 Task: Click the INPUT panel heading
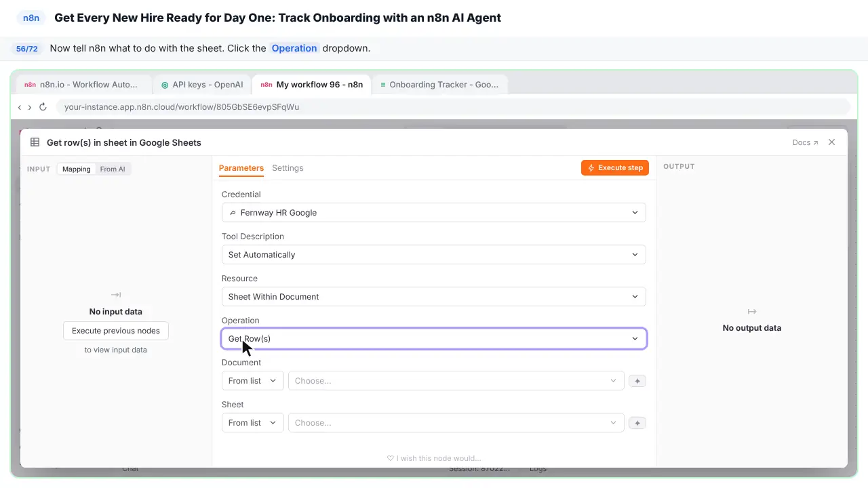[39, 169]
